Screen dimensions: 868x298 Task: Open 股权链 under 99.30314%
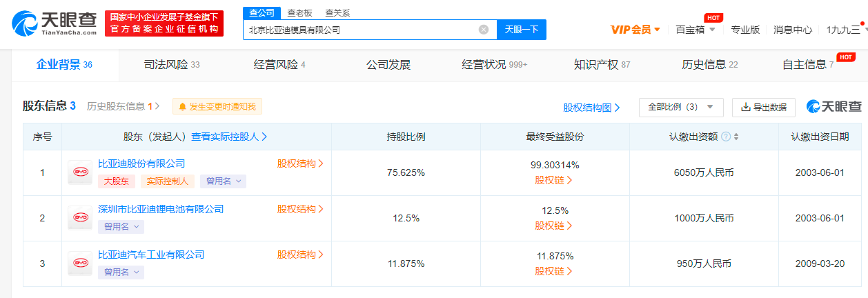click(x=554, y=180)
